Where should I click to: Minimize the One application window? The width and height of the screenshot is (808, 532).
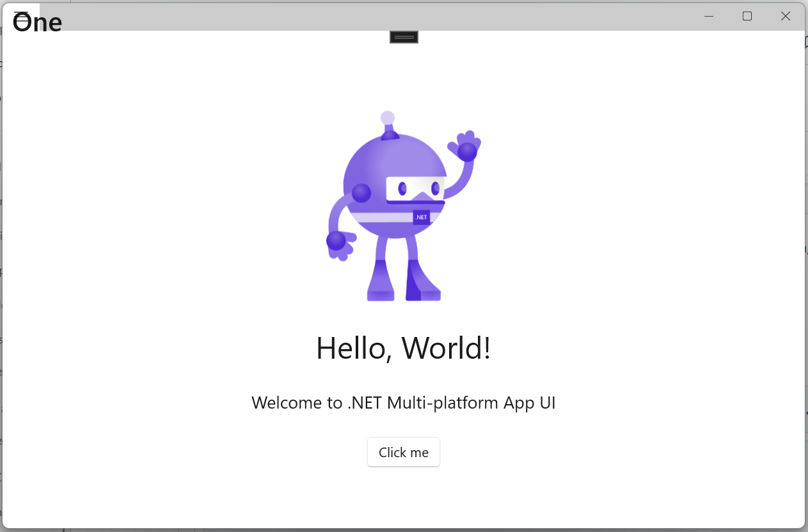708,15
